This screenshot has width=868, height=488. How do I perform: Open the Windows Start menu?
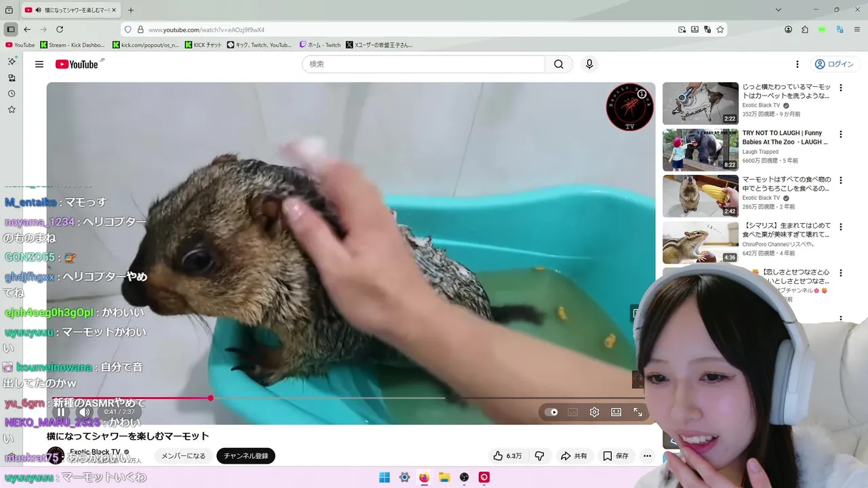[384, 477]
